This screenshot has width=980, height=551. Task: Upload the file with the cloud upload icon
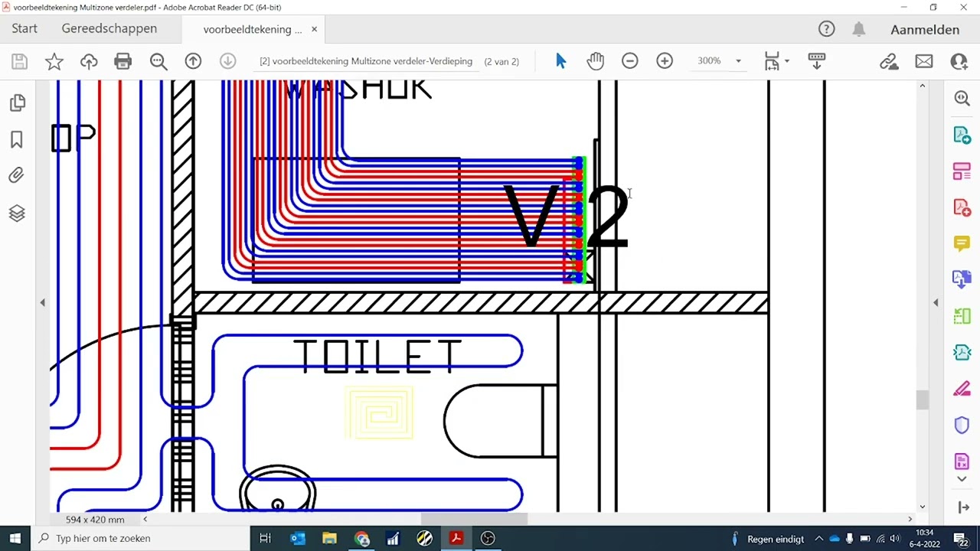pyautogui.click(x=89, y=61)
